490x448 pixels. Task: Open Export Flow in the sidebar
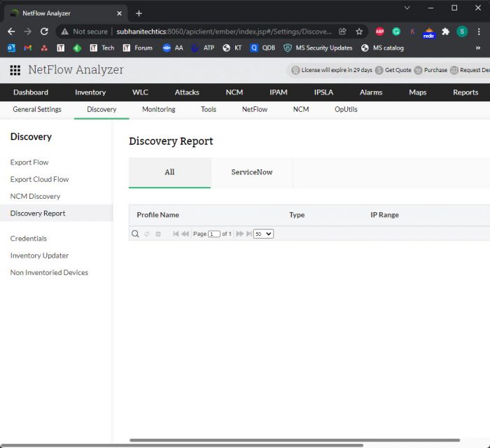29,162
